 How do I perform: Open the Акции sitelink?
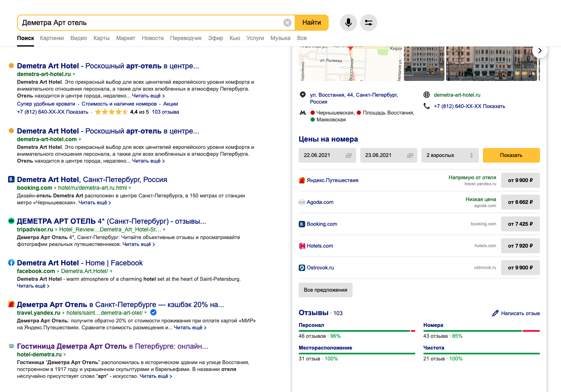point(170,104)
